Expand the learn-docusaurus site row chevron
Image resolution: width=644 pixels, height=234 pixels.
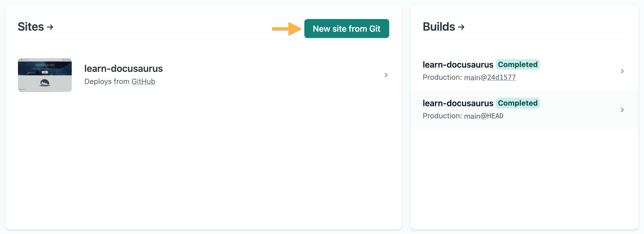point(386,75)
